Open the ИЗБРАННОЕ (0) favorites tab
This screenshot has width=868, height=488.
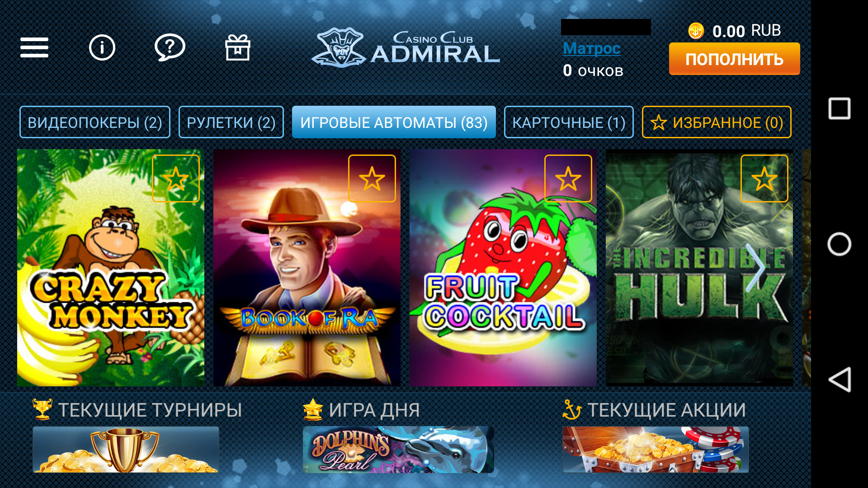coord(717,122)
